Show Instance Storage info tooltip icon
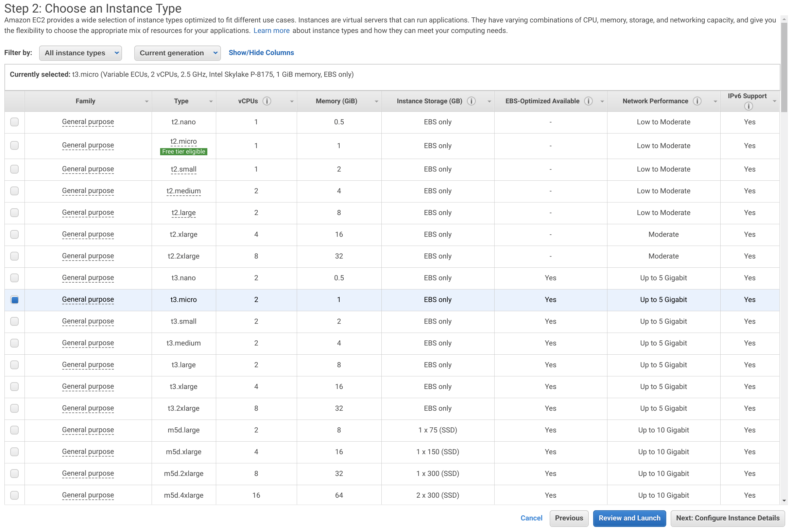 [x=471, y=101]
